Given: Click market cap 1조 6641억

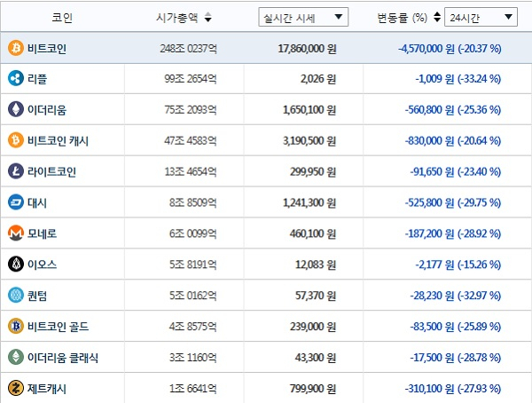Looking at the screenshot, I should click(x=193, y=389).
